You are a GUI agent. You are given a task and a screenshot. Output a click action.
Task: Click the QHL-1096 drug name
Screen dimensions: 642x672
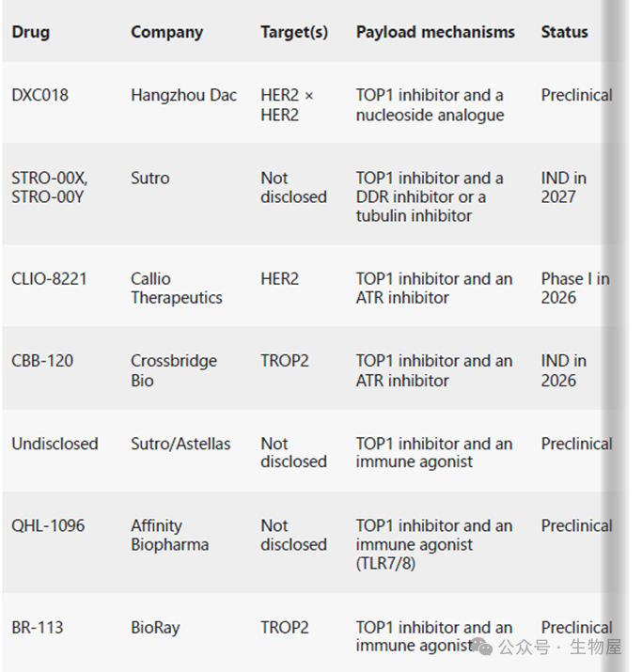click(48, 526)
